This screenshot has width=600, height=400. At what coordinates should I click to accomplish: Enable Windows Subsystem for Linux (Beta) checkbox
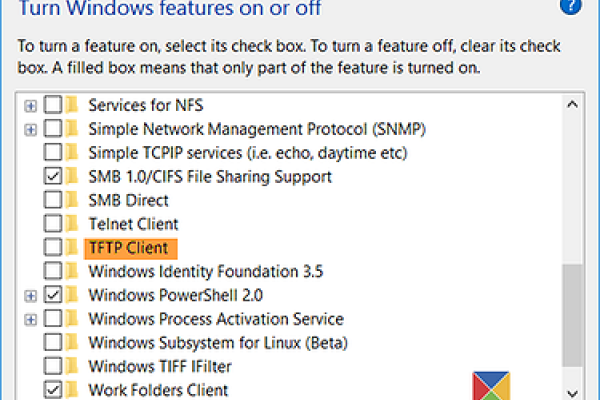(x=53, y=343)
